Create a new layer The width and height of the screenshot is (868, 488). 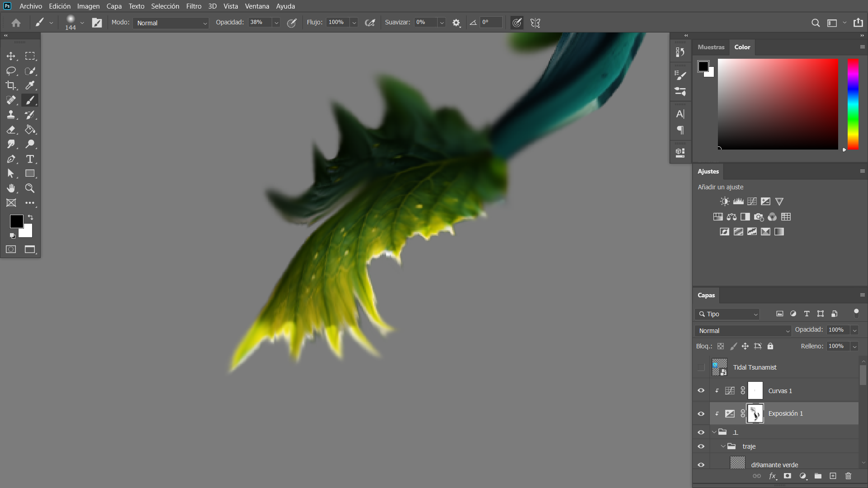(833, 476)
